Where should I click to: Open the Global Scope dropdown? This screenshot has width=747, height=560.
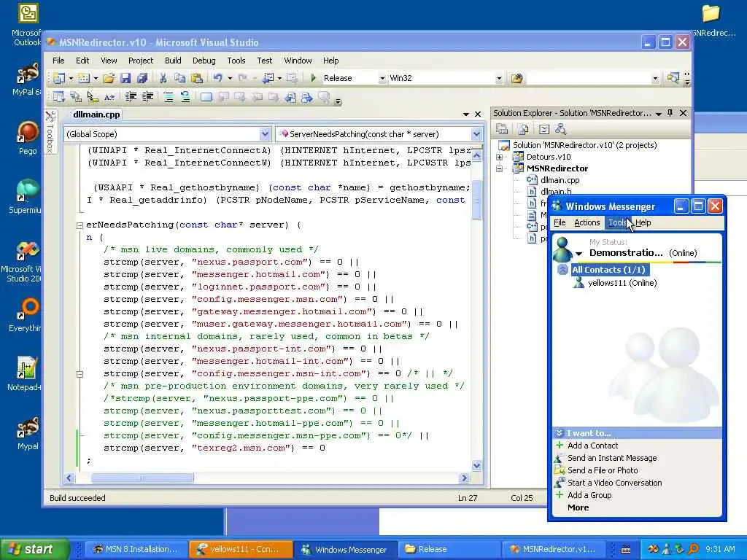(266, 134)
